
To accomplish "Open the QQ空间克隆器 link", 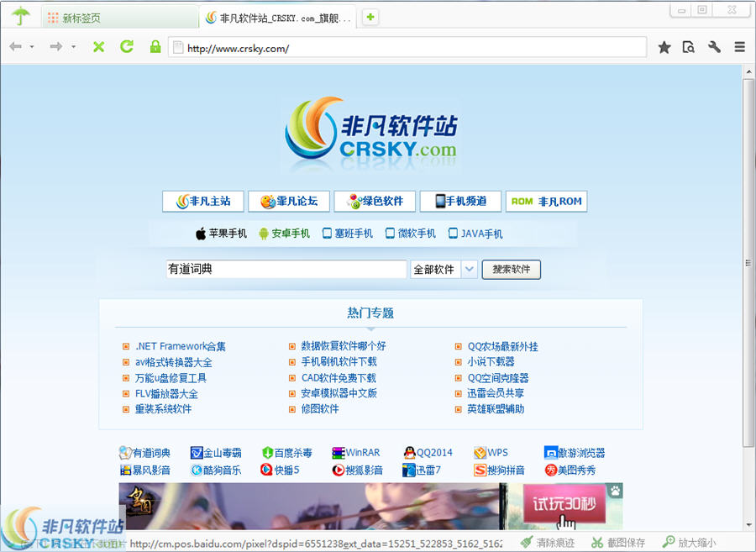I will point(498,378).
